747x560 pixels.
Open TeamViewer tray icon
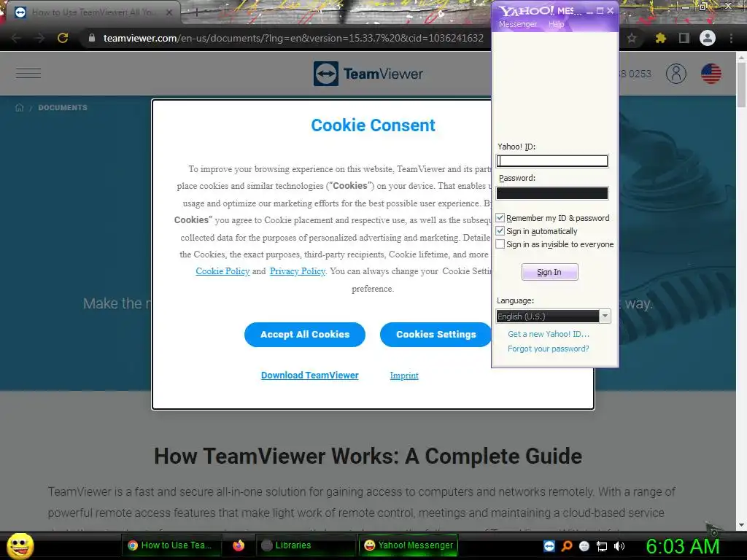(549, 545)
